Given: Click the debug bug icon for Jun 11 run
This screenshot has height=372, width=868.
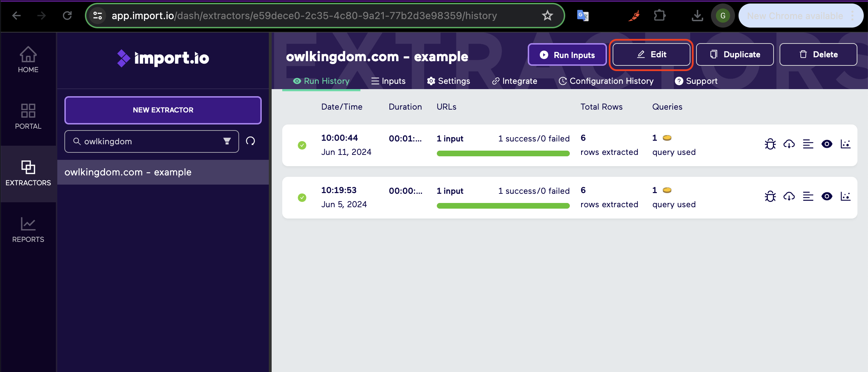Looking at the screenshot, I should pos(770,144).
